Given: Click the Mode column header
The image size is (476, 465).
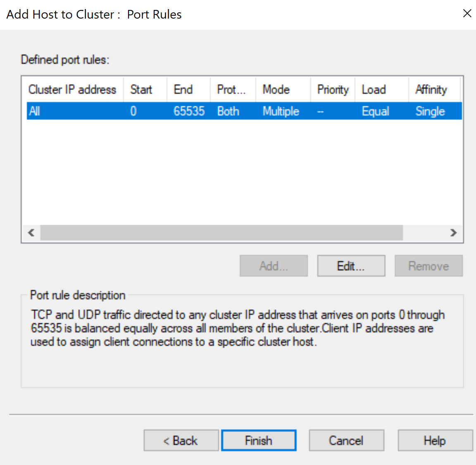Looking at the screenshot, I should (283, 90).
